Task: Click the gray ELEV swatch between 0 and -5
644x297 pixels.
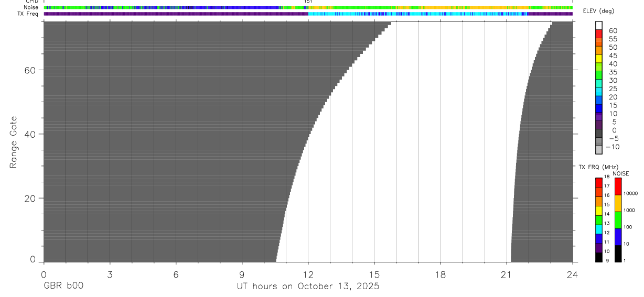Action: tap(599, 134)
